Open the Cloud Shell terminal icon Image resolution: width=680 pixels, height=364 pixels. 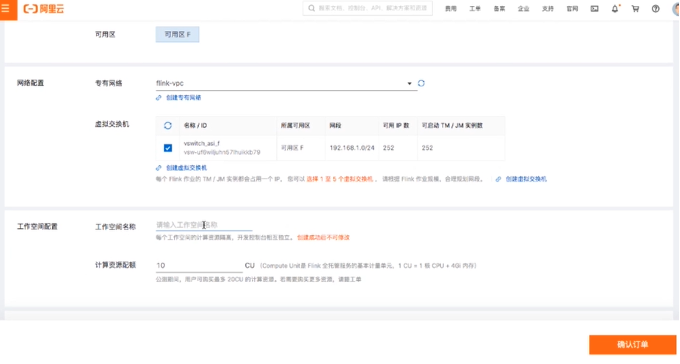tap(594, 8)
